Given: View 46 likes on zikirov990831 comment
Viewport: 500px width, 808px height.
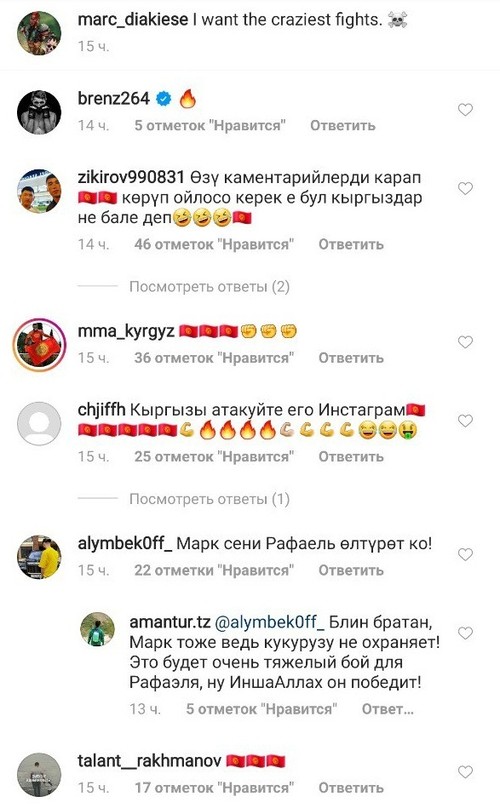Looking at the screenshot, I should [x=214, y=244].
